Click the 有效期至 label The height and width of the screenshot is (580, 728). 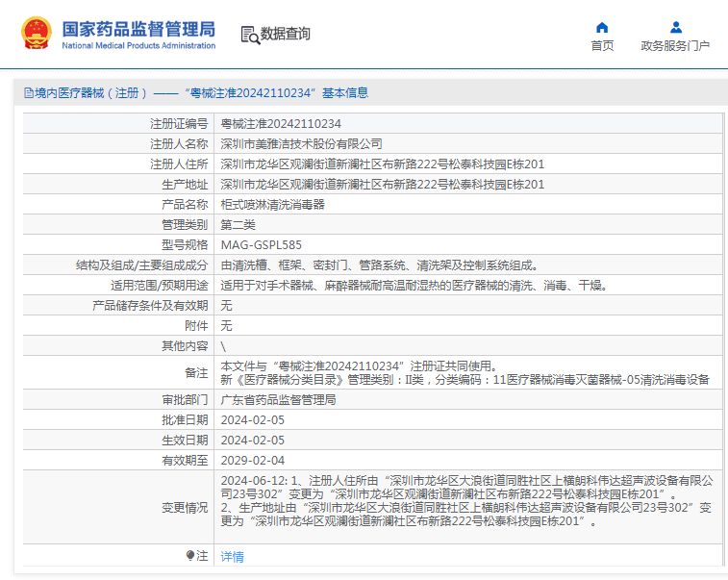pos(185,460)
